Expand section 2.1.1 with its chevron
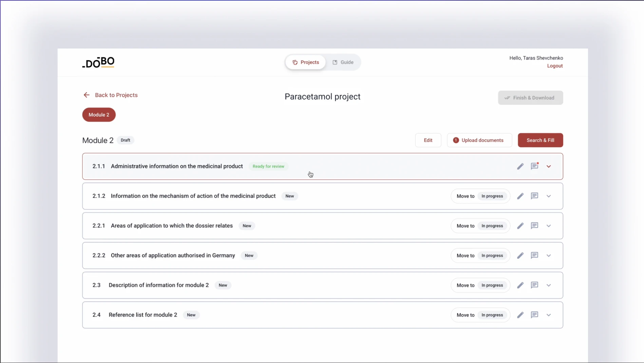Screen dimensions: 644x363 tap(549, 166)
